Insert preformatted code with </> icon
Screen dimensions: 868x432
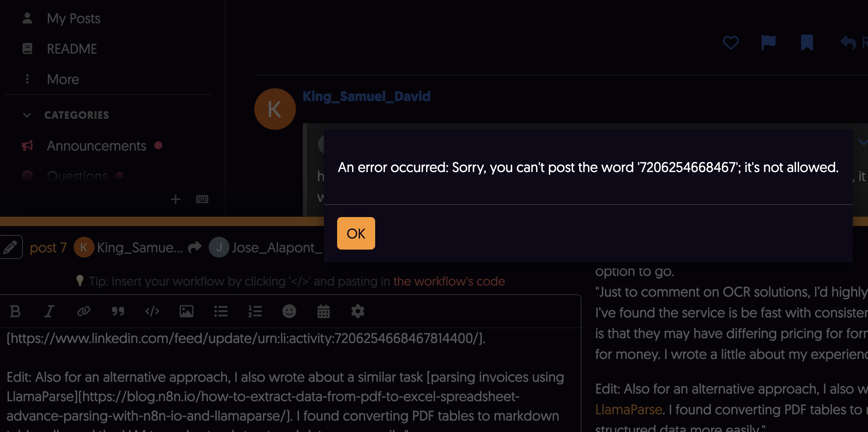tap(152, 311)
